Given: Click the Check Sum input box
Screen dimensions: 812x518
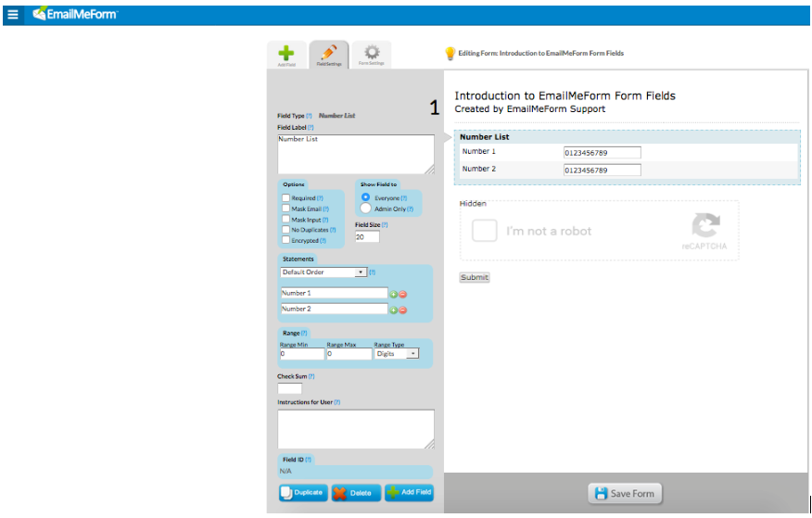Looking at the screenshot, I should click(289, 388).
